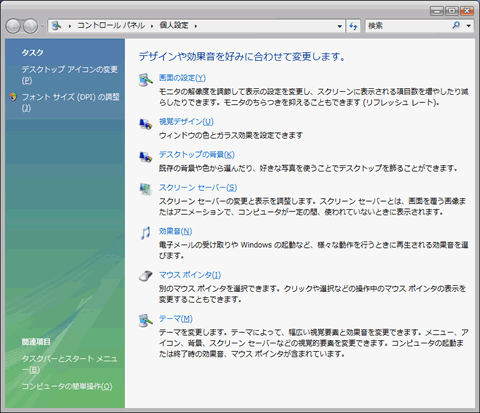Expand the コントロール パネル breadcrumb arrow
Image resolution: width=480 pixels, height=413 pixels.
click(152, 26)
